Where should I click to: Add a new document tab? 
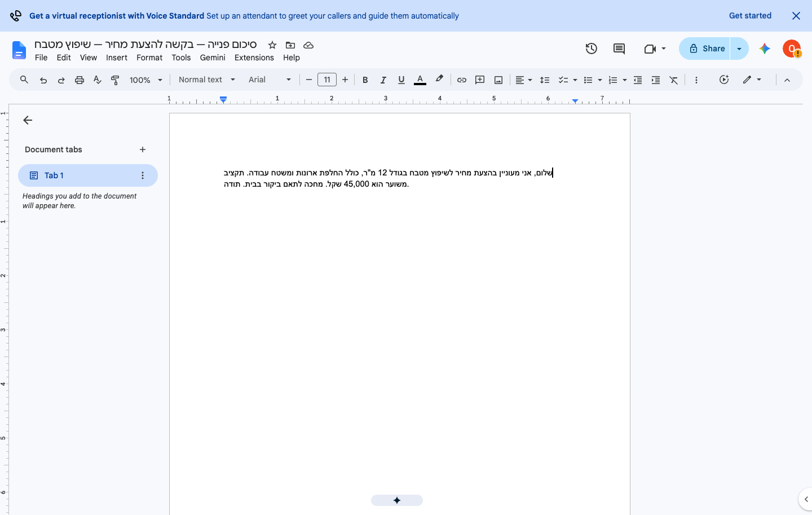143,149
